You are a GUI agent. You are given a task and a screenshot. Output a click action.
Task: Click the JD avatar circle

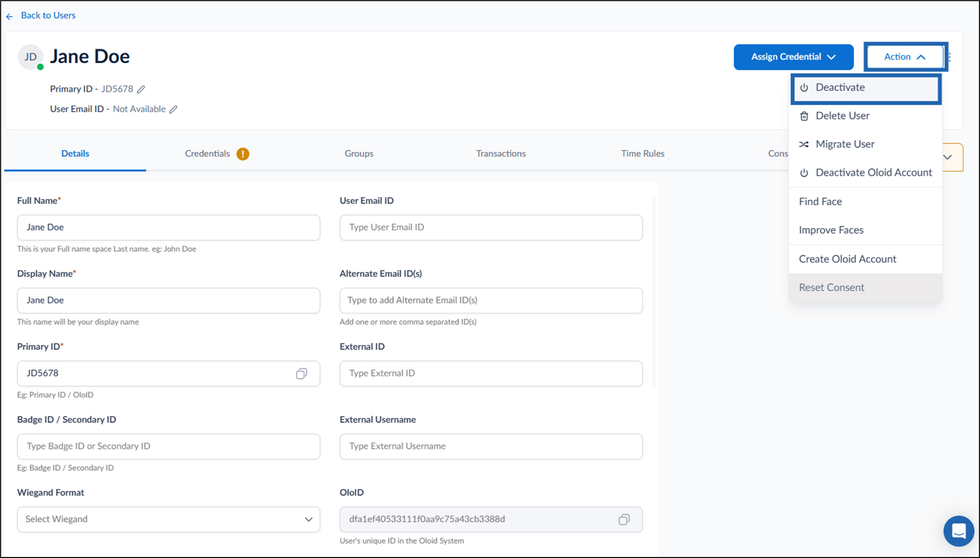pos(31,57)
